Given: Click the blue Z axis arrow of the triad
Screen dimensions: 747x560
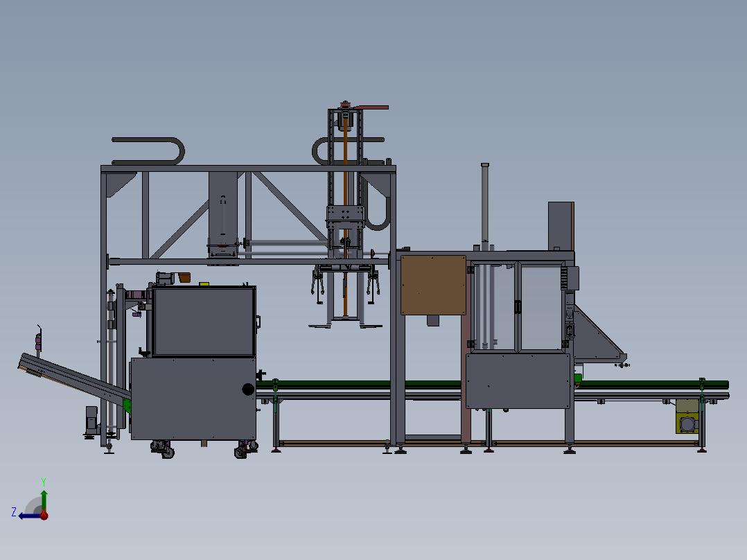Looking at the screenshot, I should pyautogui.click(x=28, y=516).
